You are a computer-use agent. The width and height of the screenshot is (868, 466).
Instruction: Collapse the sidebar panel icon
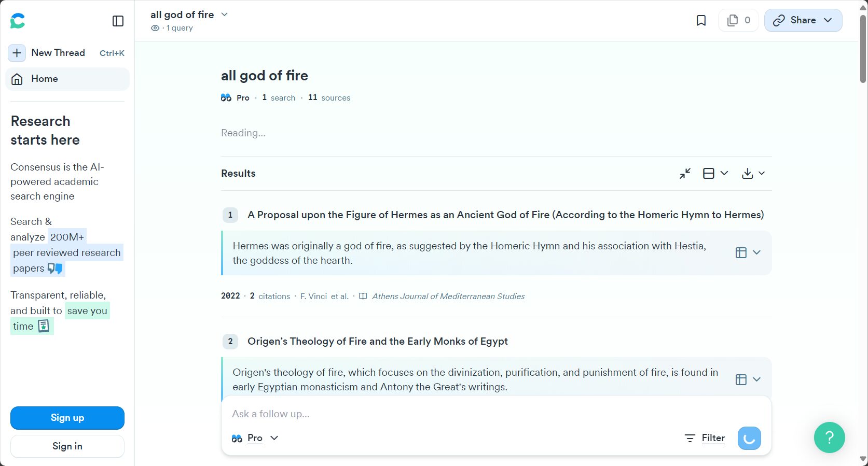coord(118,21)
